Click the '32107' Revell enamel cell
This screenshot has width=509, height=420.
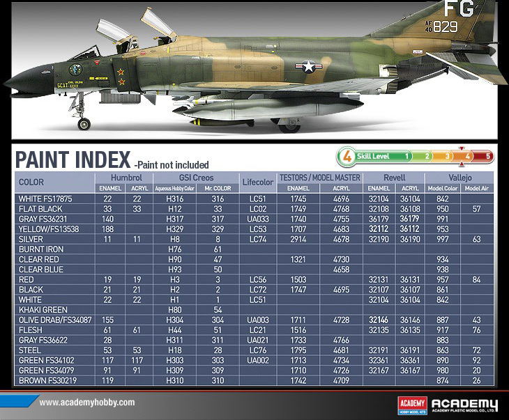(379, 290)
